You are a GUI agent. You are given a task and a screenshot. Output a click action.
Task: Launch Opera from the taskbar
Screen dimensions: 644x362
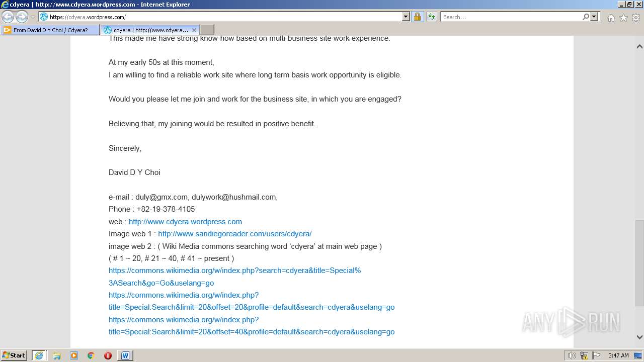tap(108, 355)
